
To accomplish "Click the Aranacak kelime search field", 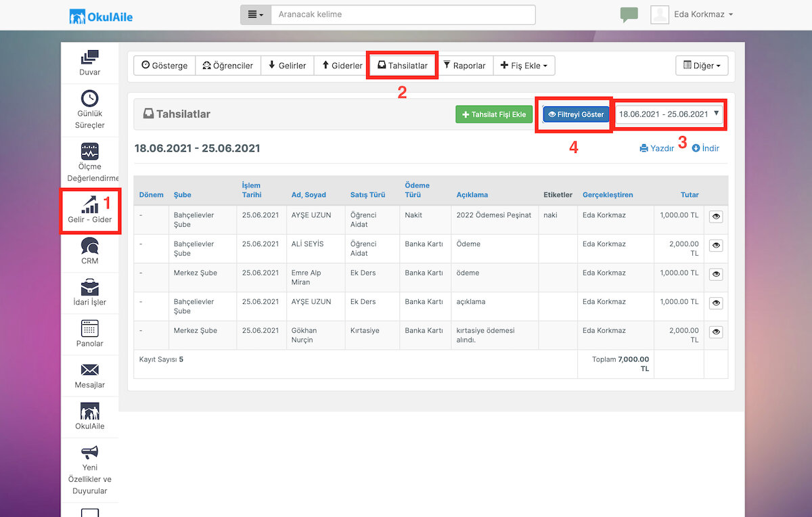I will point(403,15).
